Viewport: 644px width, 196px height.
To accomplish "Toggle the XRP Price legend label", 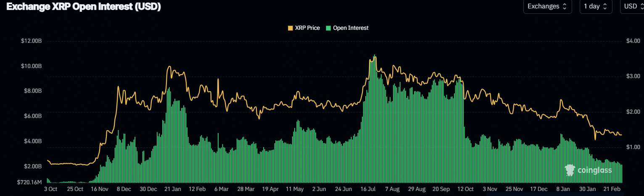I will [307, 28].
